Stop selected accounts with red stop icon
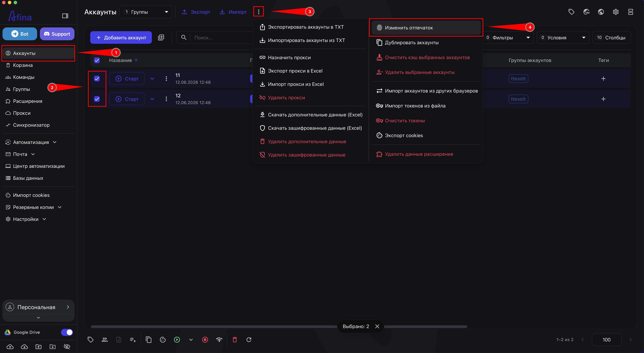The width and height of the screenshot is (644, 353). (x=205, y=339)
